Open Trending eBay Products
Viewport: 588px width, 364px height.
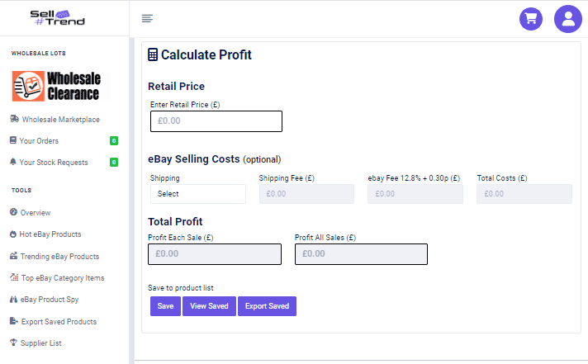click(59, 257)
